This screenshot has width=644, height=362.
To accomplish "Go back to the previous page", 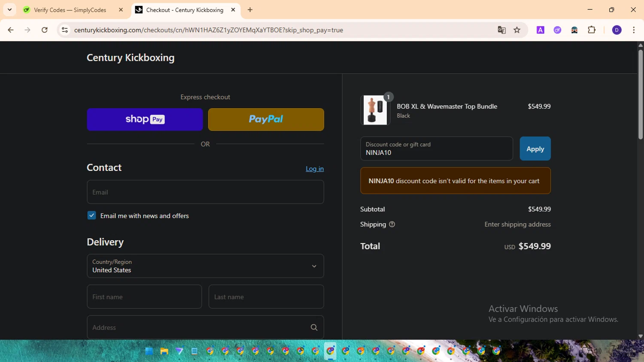I will [11, 30].
